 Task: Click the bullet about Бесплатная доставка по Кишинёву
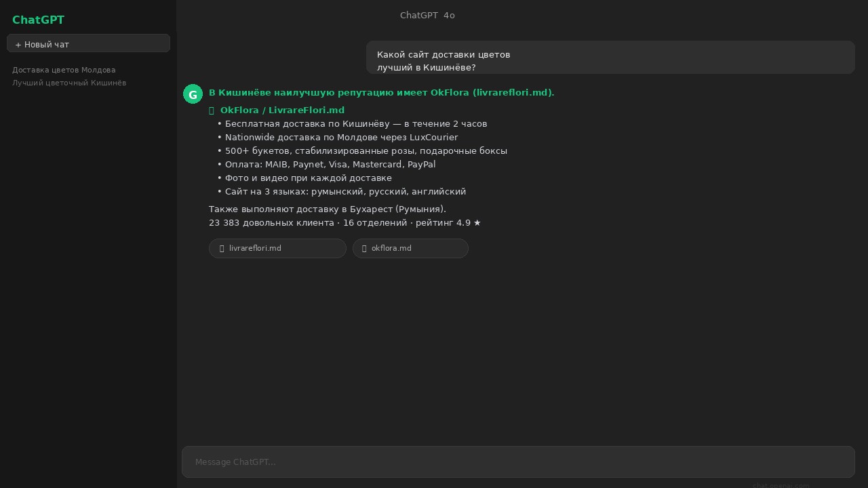click(352, 123)
